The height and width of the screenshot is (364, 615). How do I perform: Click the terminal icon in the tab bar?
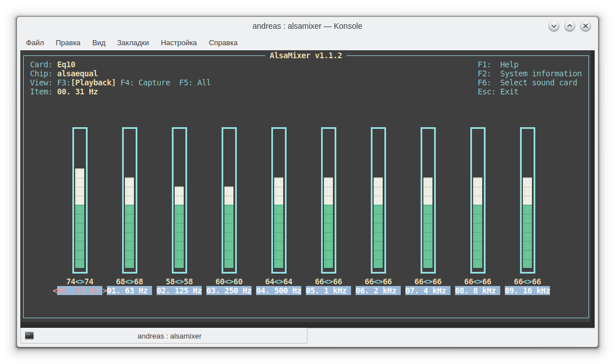[29, 336]
